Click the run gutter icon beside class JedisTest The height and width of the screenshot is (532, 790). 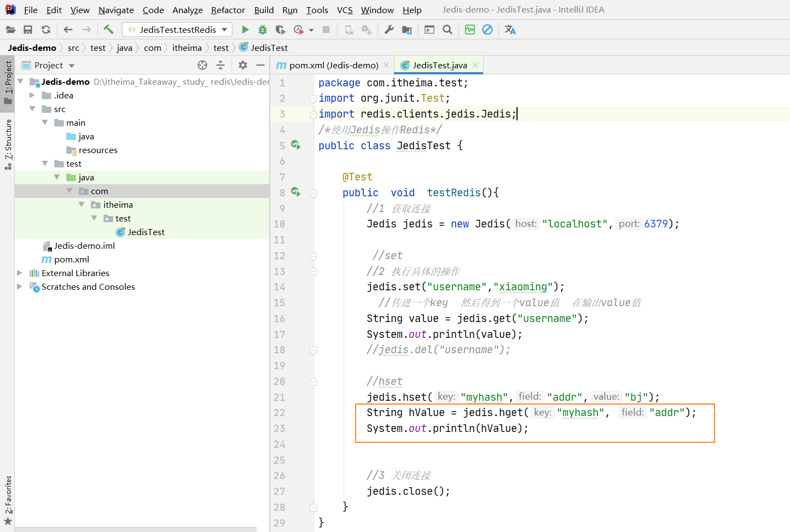[296, 145]
